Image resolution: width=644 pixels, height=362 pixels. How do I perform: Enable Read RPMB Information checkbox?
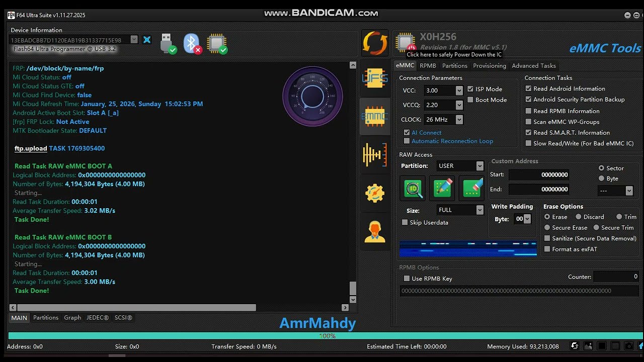click(528, 111)
